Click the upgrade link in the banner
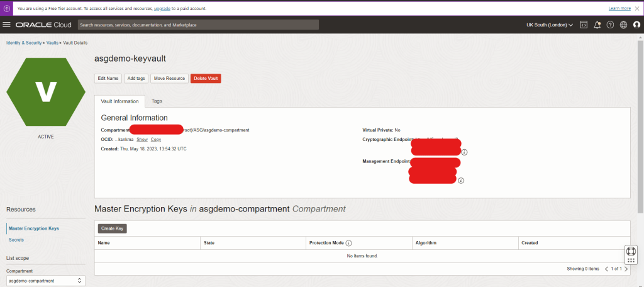This screenshot has height=287, width=644. point(163,9)
